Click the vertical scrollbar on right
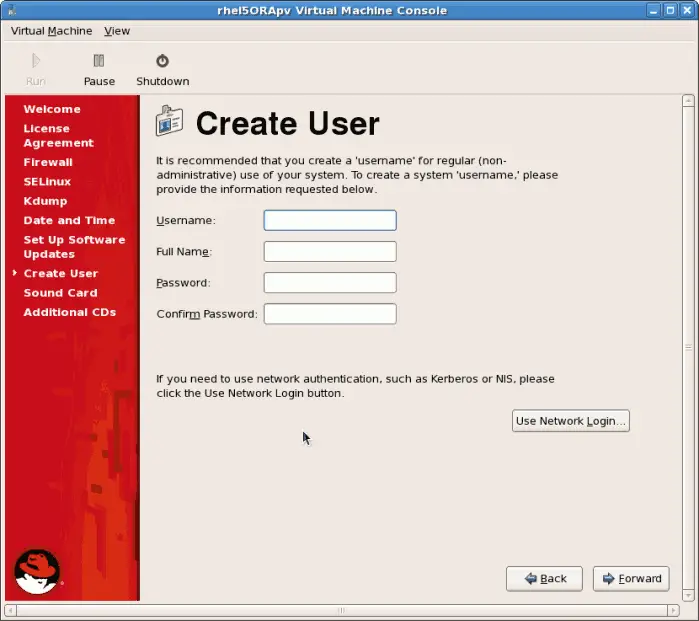699x621 pixels. (688, 347)
